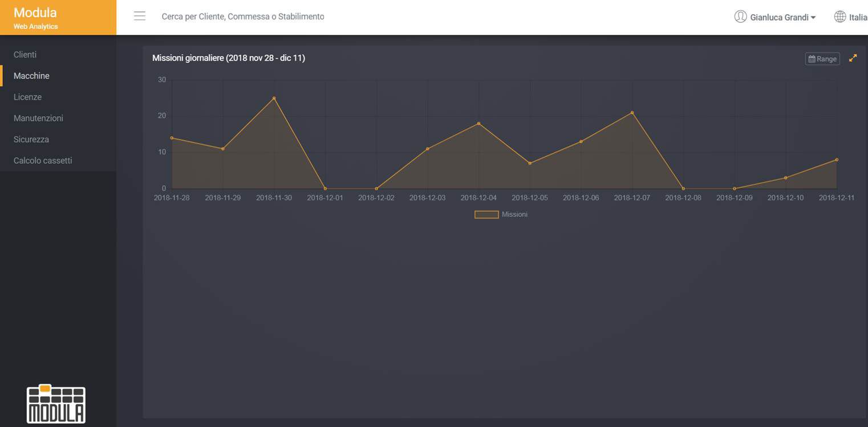This screenshot has height=427, width=868.
Task: Click the 2018-11-30 peak data point
Action: [274, 98]
